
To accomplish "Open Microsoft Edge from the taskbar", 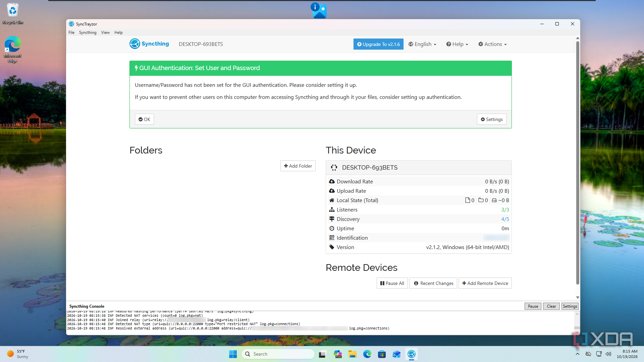I will pos(367,354).
